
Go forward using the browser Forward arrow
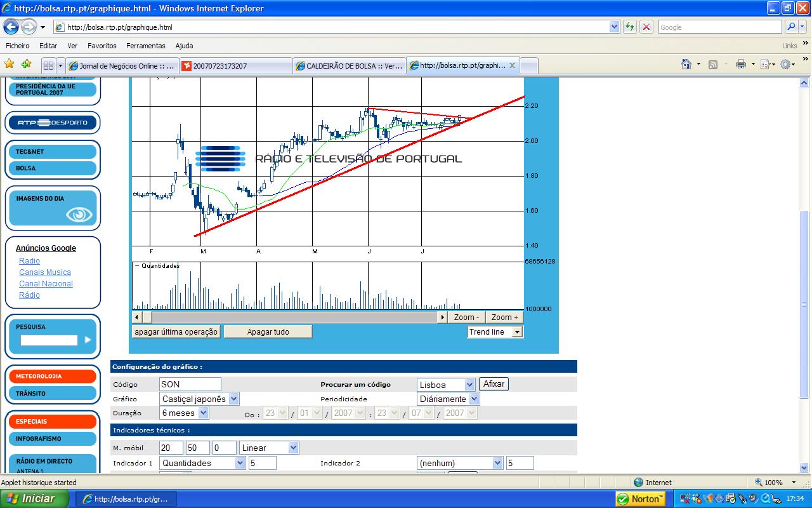pos(29,27)
